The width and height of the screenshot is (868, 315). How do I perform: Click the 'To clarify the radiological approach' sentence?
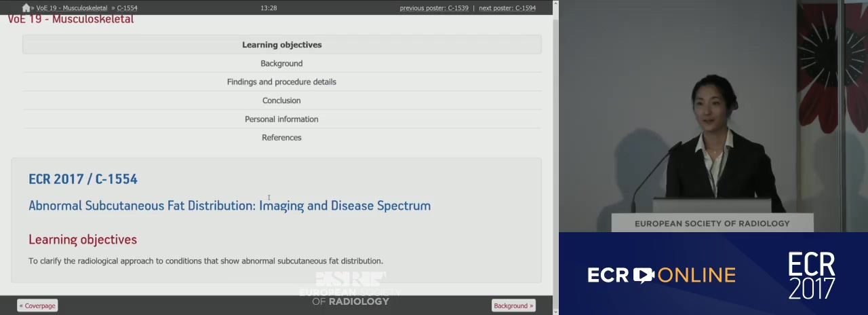coord(205,261)
